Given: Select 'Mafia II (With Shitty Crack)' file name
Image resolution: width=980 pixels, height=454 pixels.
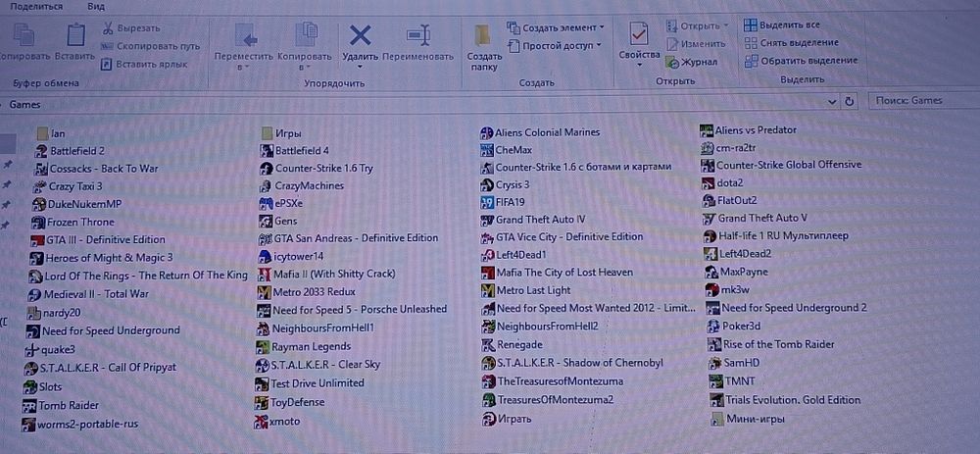Looking at the screenshot, I should [334, 274].
